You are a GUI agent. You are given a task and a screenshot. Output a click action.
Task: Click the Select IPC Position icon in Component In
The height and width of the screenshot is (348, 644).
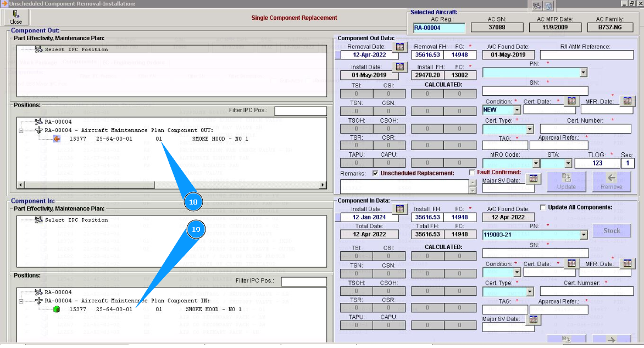(x=38, y=220)
